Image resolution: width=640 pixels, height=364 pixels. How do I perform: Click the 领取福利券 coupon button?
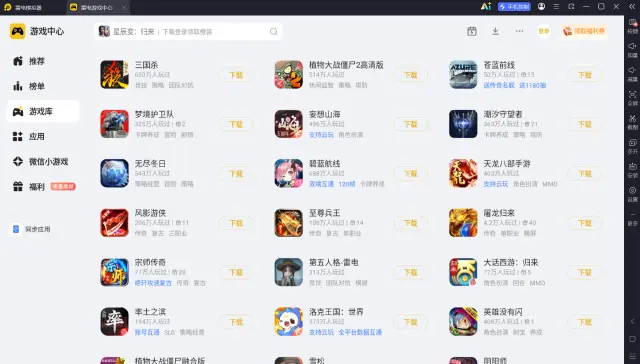[584, 31]
